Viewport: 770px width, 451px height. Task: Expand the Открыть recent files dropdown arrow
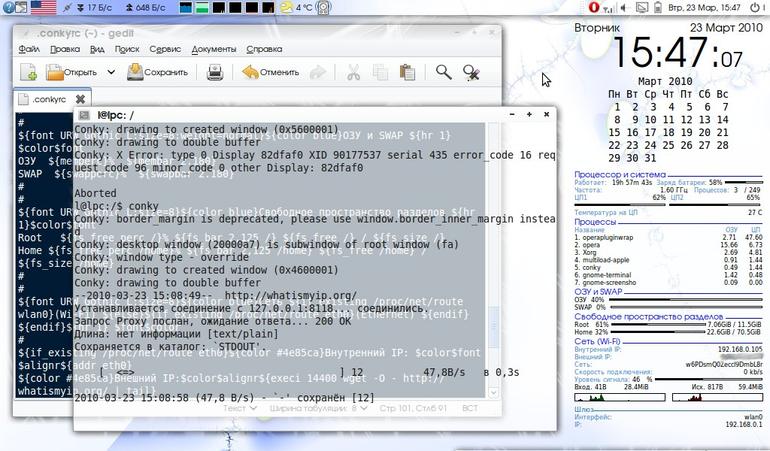111,72
